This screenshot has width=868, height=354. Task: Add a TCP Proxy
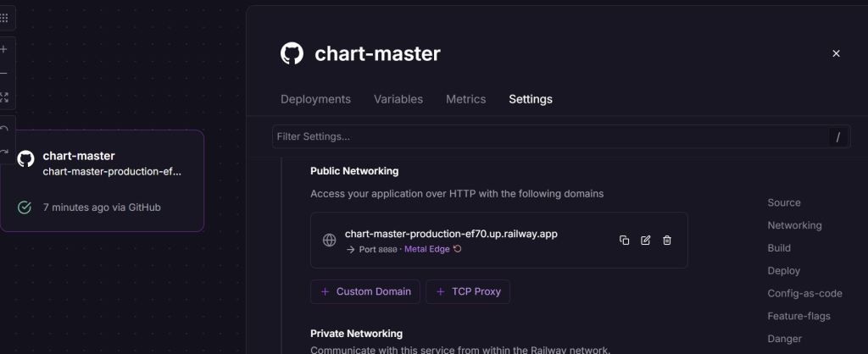click(467, 291)
